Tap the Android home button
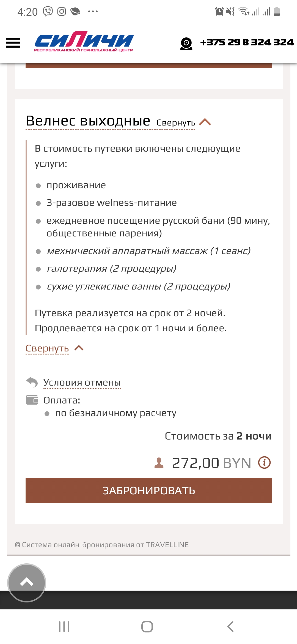The image size is (297, 644). point(147,627)
